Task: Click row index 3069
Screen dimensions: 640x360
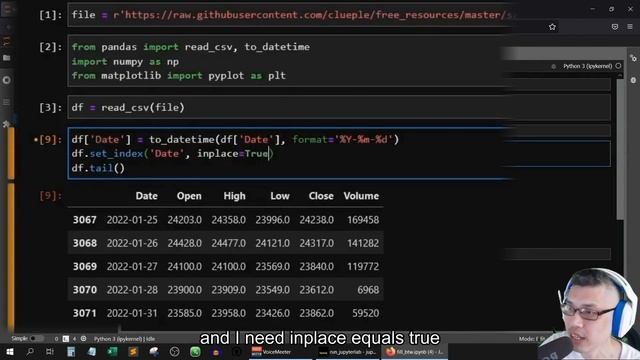Action: click(x=85, y=267)
